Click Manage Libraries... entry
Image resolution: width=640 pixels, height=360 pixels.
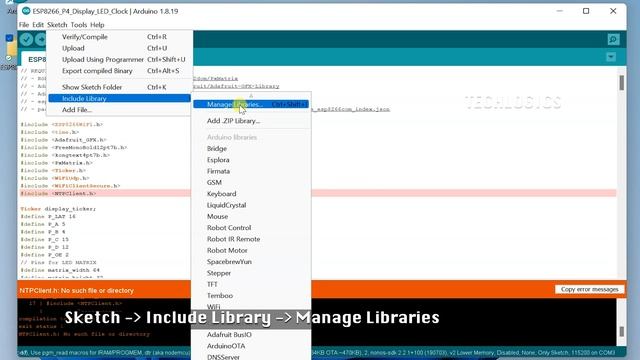click(x=251, y=104)
